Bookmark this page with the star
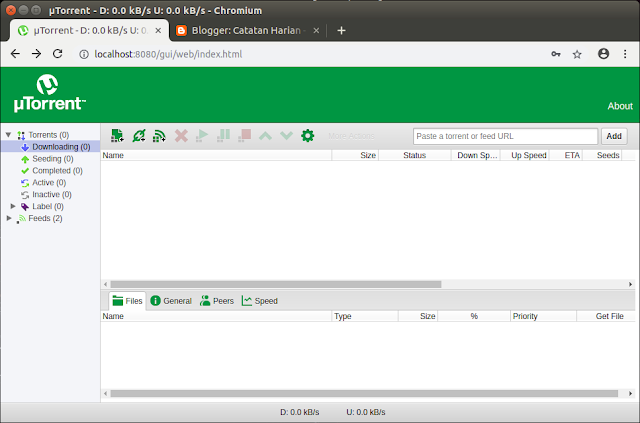 tap(577, 54)
